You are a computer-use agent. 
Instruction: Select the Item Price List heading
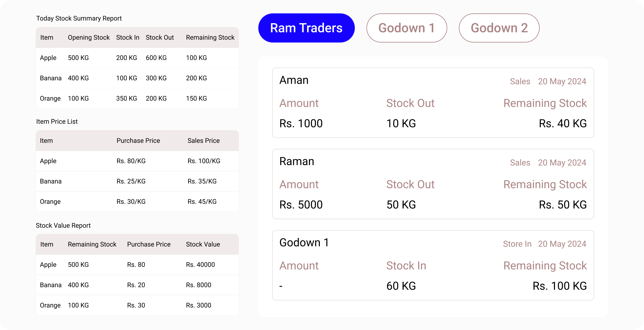[57, 121]
